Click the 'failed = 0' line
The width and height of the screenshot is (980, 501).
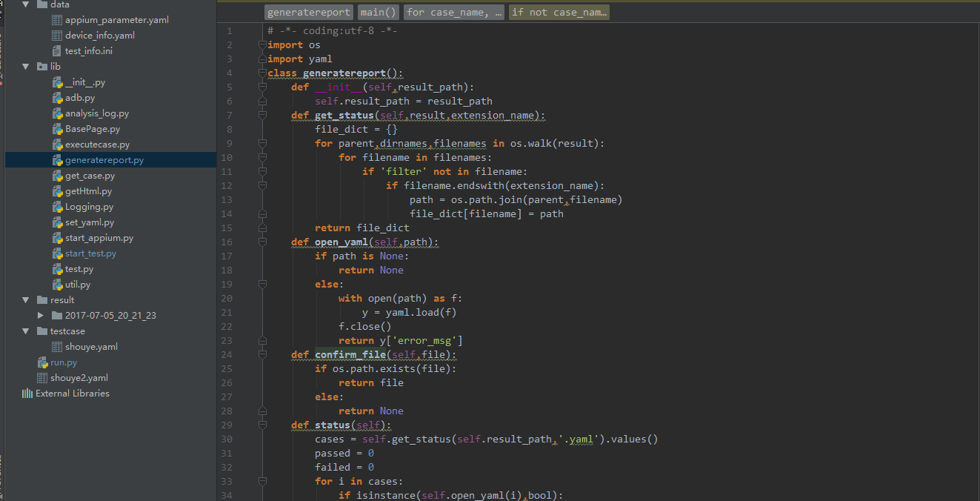click(x=344, y=468)
